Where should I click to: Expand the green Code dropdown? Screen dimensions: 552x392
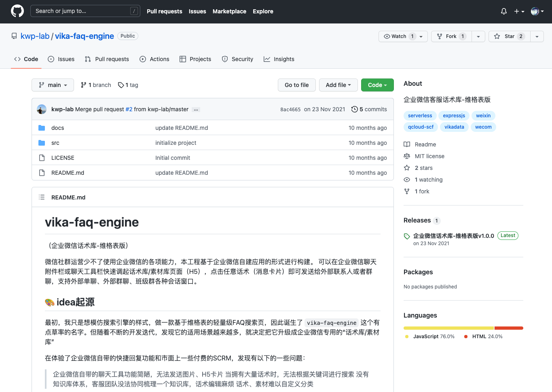pyautogui.click(x=377, y=85)
